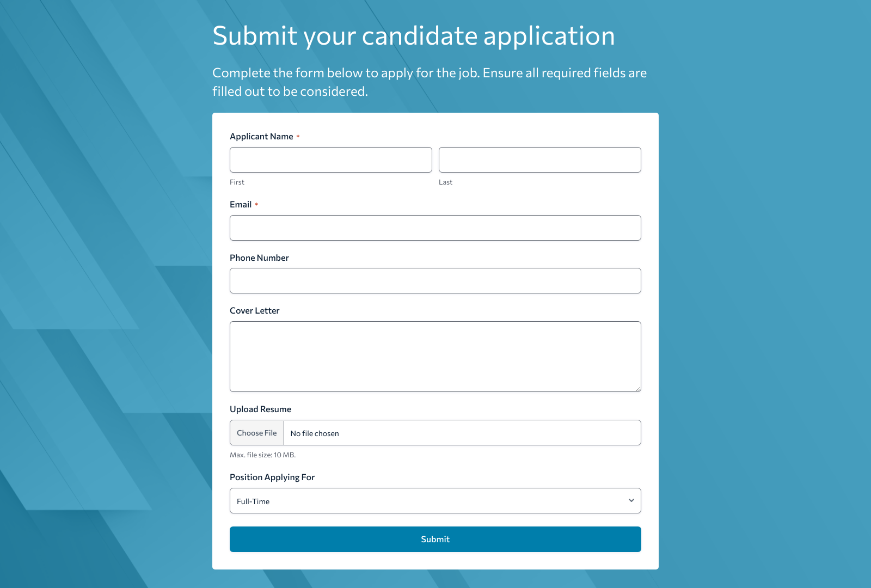Click the Position Applying For label
871x588 pixels.
click(x=272, y=477)
